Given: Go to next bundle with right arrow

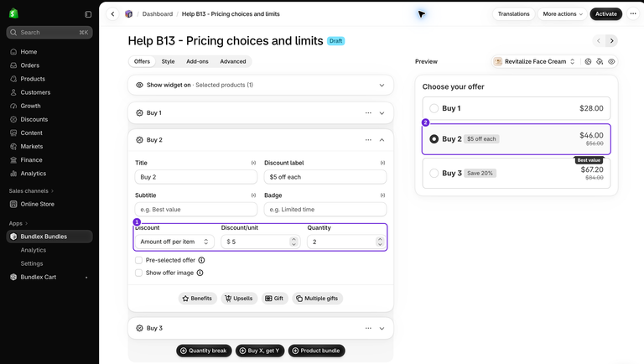Looking at the screenshot, I should [611, 40].
